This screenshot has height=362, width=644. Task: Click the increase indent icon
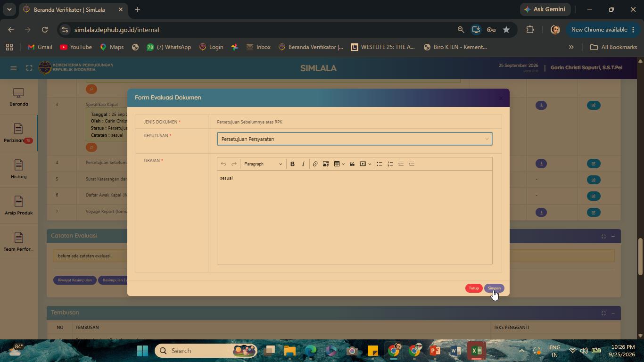coord(412,164)
